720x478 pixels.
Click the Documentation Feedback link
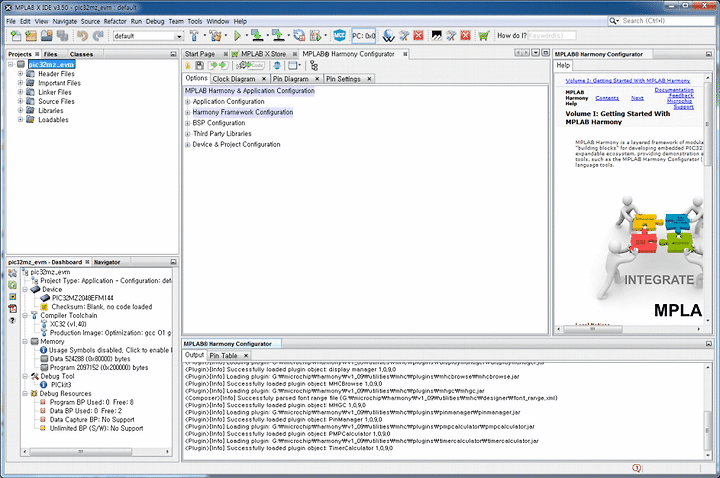[x=674, y=93]
